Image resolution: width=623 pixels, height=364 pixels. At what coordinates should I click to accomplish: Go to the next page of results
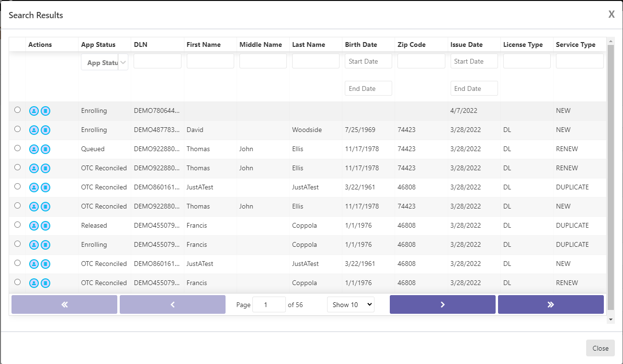coord(442,304)
